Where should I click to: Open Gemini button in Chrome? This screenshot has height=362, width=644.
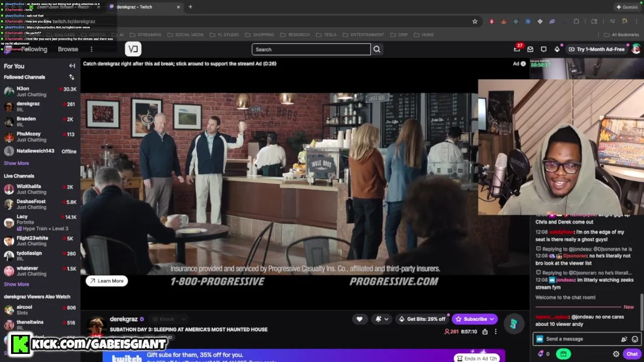coord(627,7)
